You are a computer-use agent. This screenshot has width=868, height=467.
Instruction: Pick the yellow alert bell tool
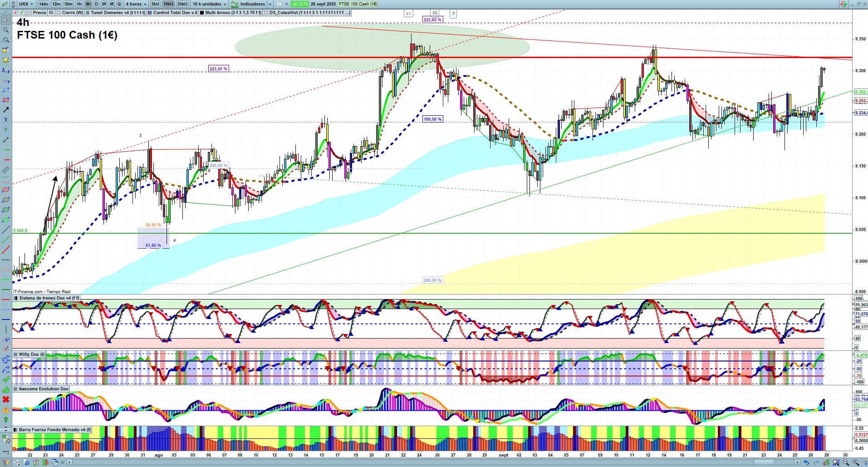[6, 60]
